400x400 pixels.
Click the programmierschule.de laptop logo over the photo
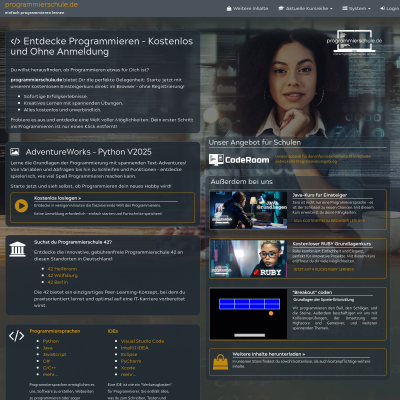(x=354, y=42)
